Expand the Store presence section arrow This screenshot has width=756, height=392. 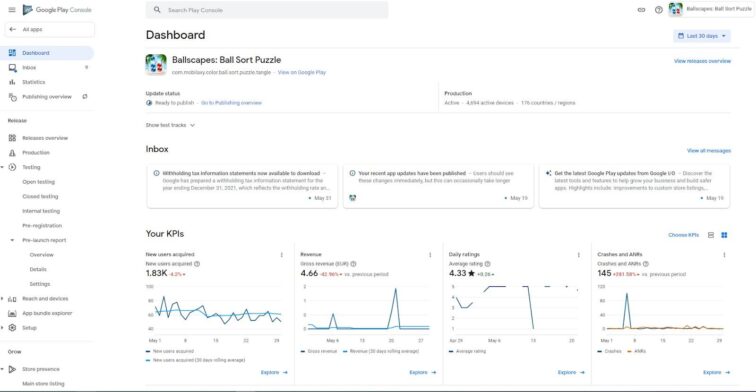[2, 369]
